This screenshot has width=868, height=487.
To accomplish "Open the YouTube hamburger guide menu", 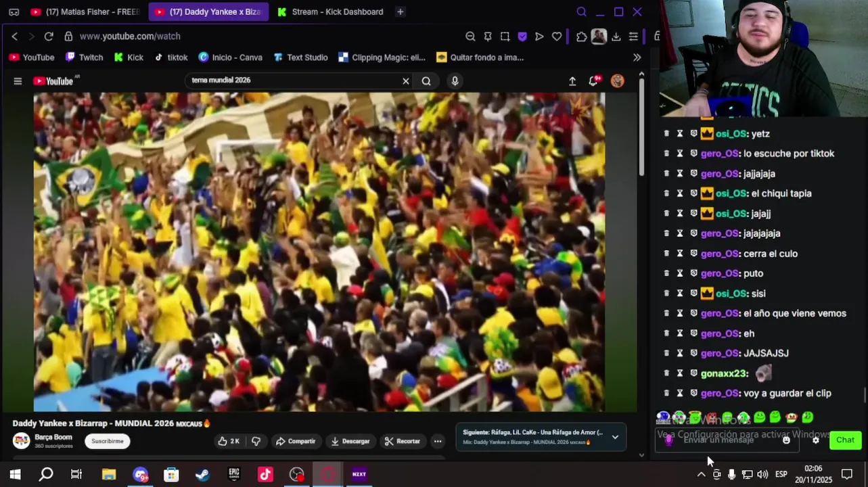I will (x=18, y=81).
